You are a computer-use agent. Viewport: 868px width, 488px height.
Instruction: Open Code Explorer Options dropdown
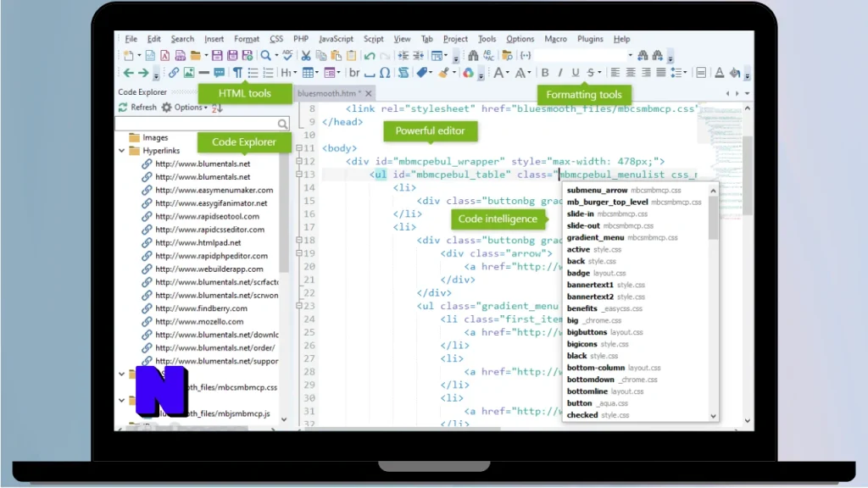(184, 108)
